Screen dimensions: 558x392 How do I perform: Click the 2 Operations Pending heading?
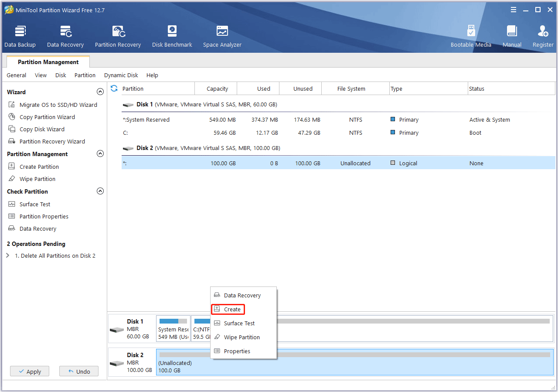(x=36, y=244)
